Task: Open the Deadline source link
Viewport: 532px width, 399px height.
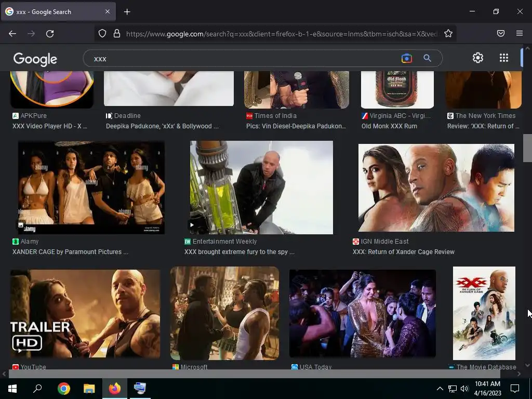Action: coord(123,116)
